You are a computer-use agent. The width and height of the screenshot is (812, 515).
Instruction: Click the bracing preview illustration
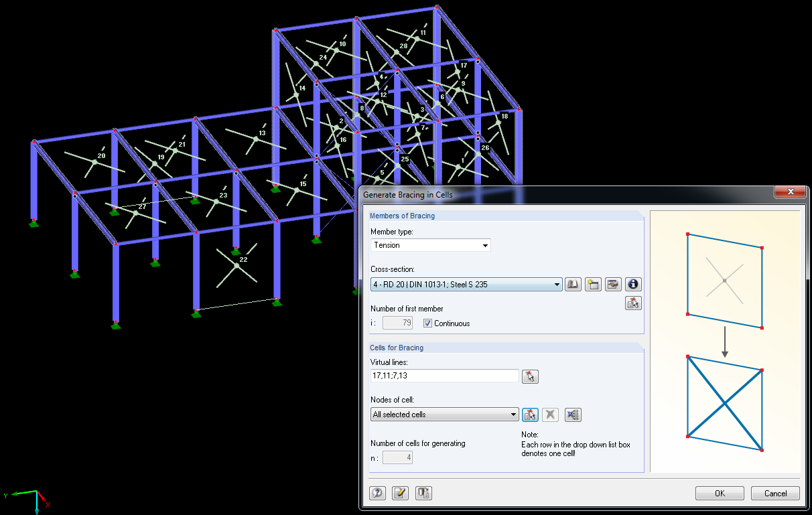coord(725,342)
